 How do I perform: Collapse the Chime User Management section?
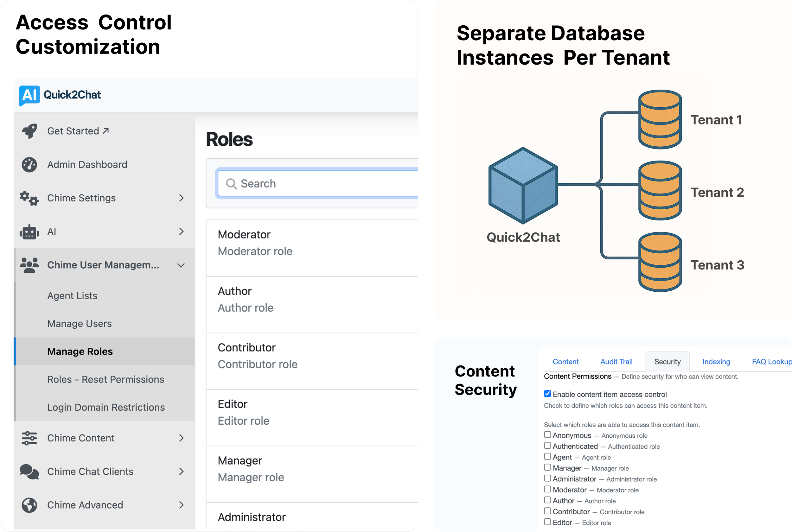(181, 265)
